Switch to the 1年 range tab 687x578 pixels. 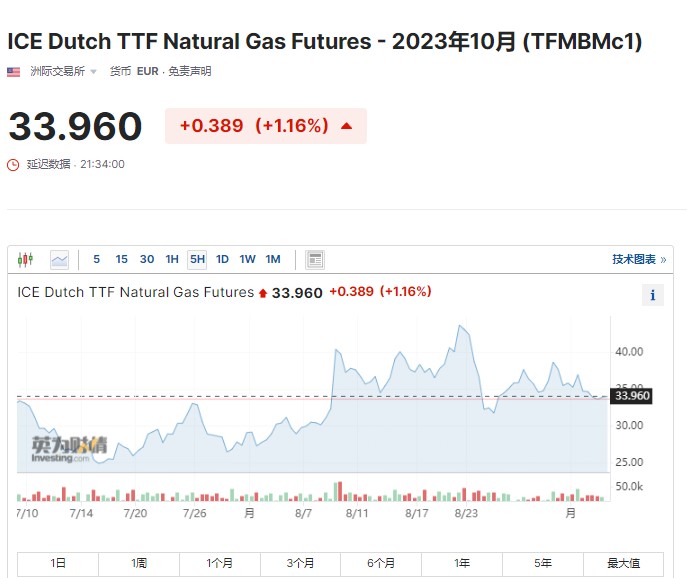[462, 563]
